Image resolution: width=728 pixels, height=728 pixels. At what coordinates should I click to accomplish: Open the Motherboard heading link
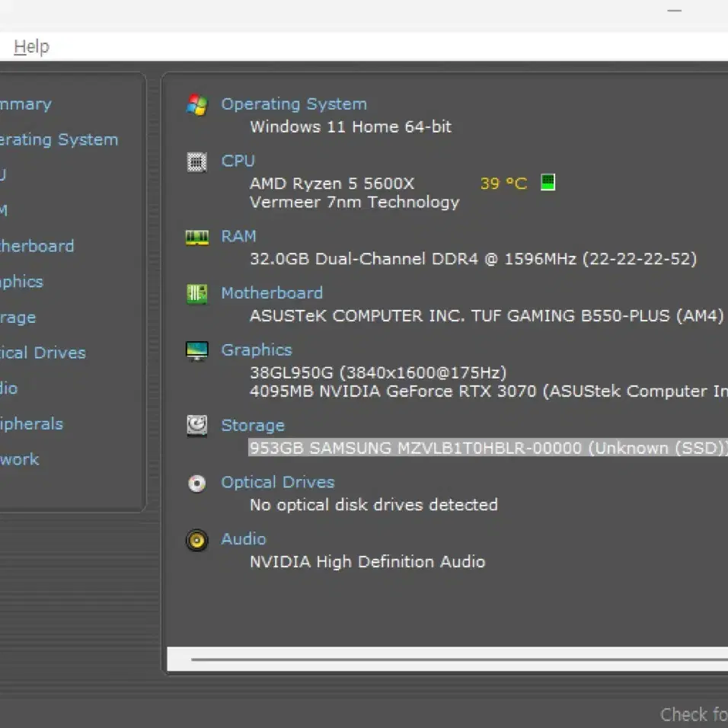272,293
